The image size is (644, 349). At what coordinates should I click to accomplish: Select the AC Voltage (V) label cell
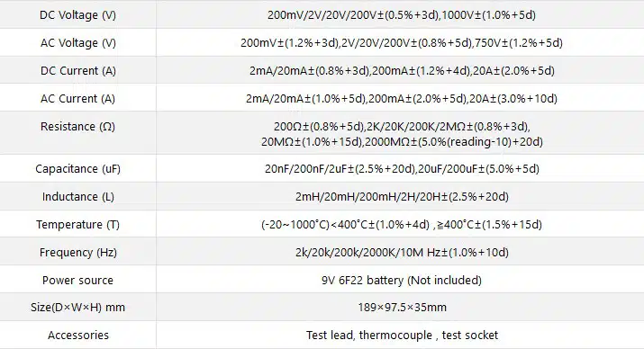click(x=78, y=43)
